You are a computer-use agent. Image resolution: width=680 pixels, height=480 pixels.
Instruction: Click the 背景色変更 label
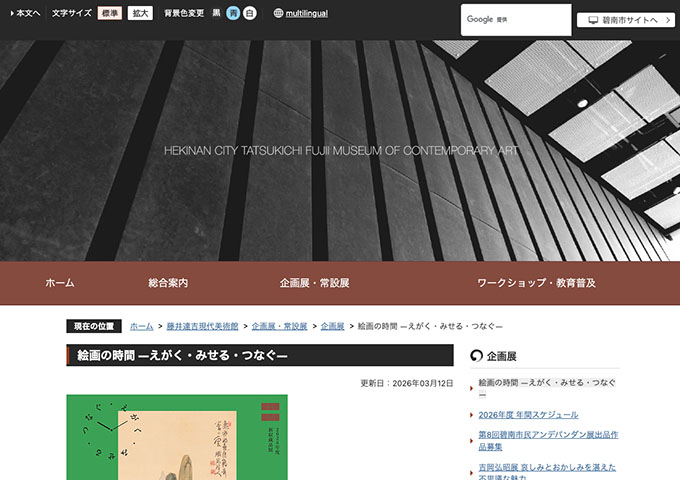click(184, 13)
